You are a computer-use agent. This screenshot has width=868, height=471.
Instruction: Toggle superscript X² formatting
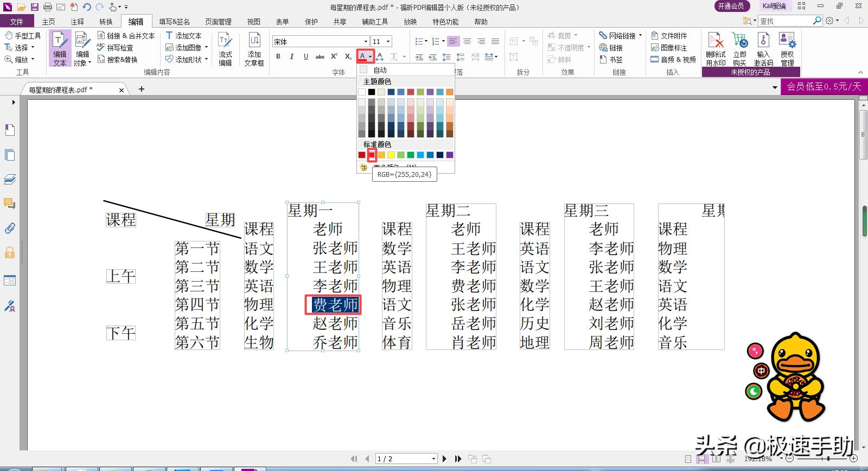[334, 56]
